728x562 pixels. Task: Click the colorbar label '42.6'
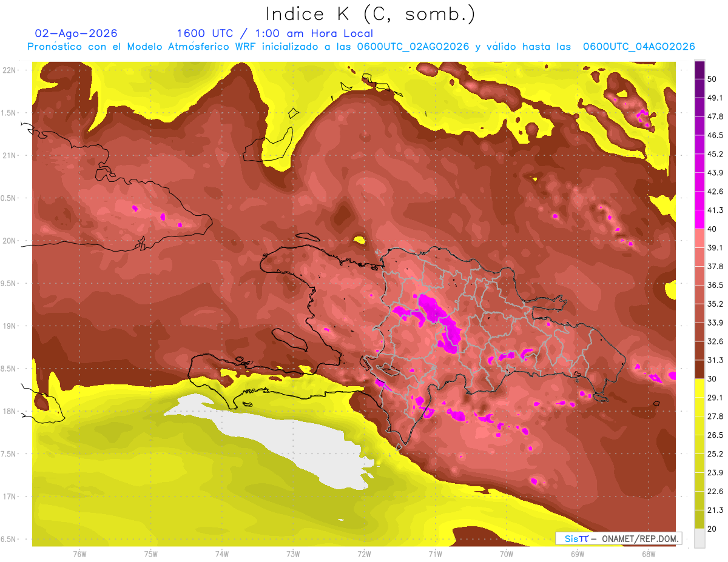tap(715, 192)
